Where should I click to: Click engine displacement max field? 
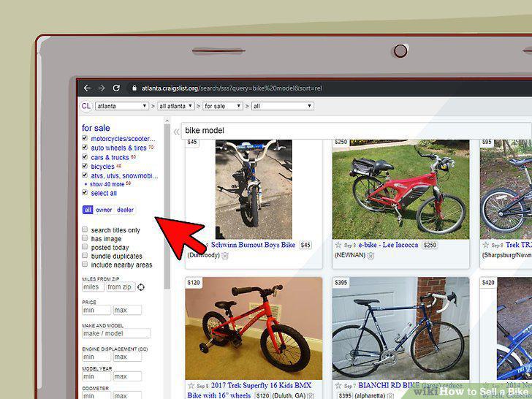(x=127, y=357)
